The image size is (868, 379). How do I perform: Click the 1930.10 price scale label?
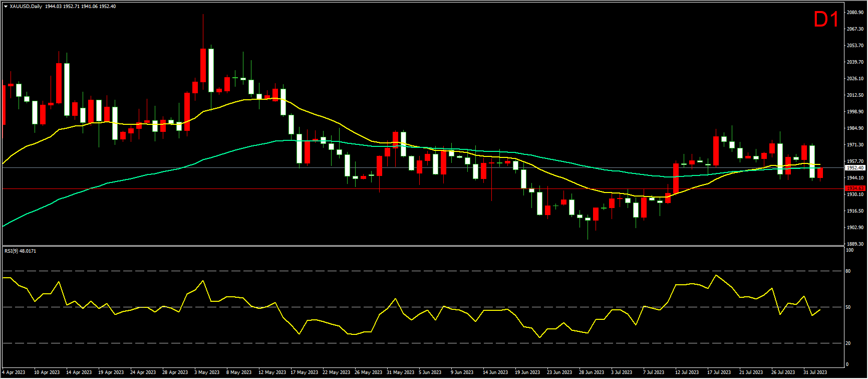(855, 195)
